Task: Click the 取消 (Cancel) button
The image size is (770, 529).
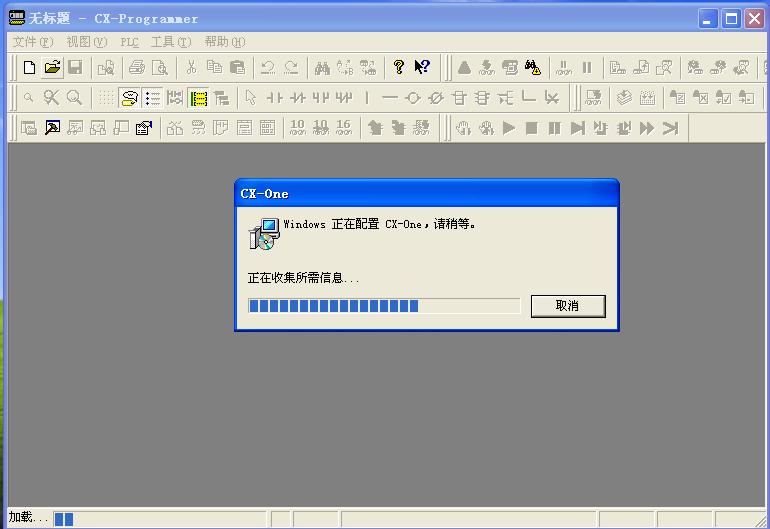Action: (x=567, y=306)
